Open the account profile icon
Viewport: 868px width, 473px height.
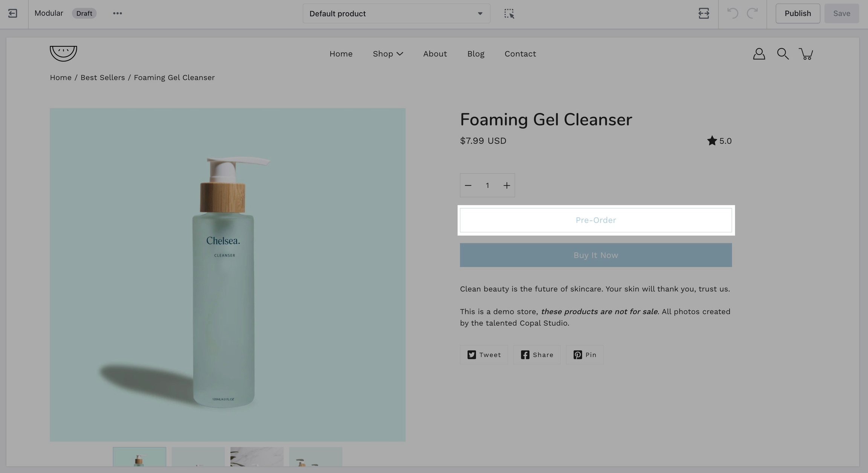tap(759, 54)
